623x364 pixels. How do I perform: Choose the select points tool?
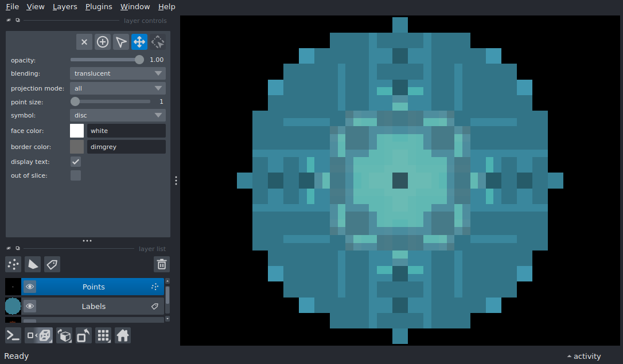(x=121, y=42)
